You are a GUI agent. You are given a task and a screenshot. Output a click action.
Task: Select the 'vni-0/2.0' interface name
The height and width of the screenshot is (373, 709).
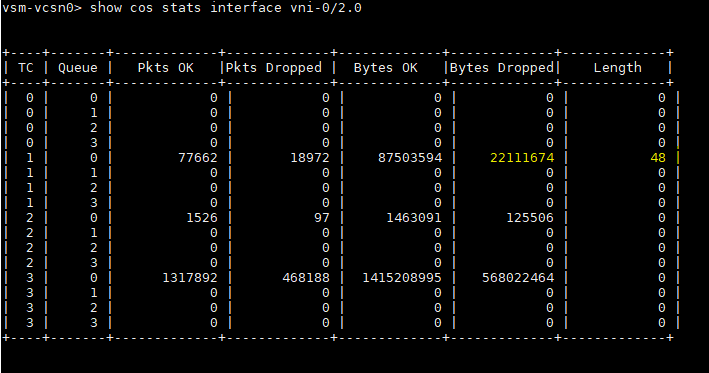click(326, 8)
